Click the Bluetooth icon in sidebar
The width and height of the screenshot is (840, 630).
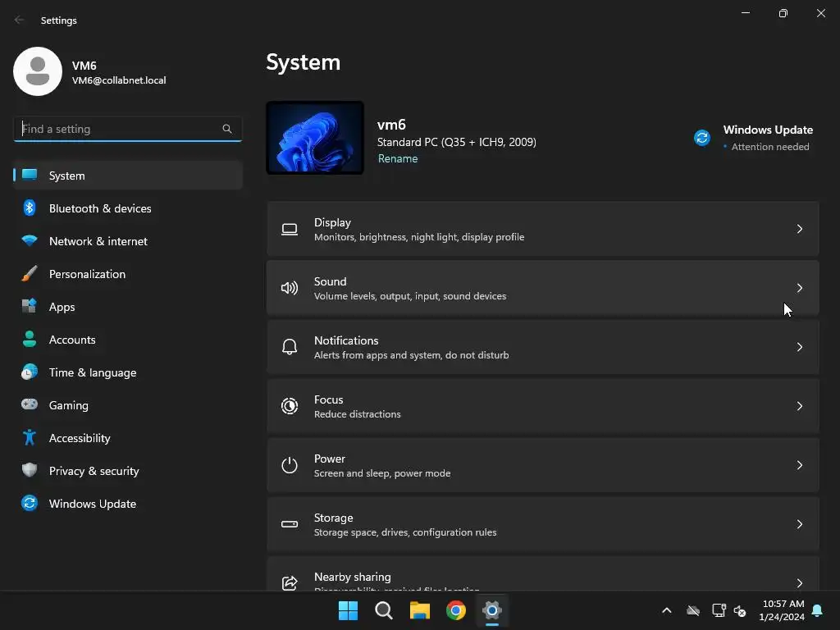[x=30, y=208]
